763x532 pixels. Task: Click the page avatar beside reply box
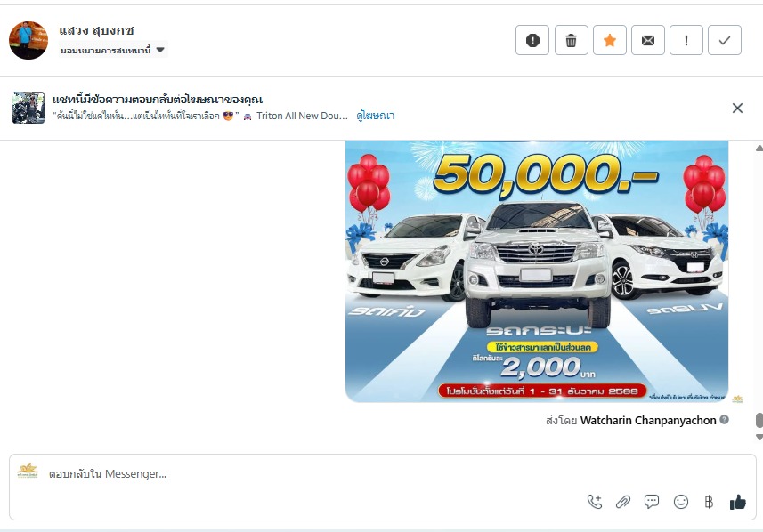click(x=28, y=471)
